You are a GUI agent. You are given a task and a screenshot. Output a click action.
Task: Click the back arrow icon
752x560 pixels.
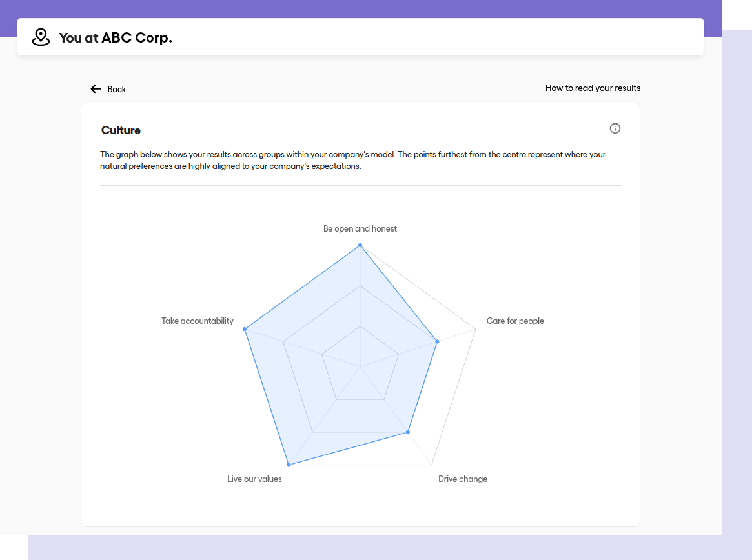tap(96, 89)
